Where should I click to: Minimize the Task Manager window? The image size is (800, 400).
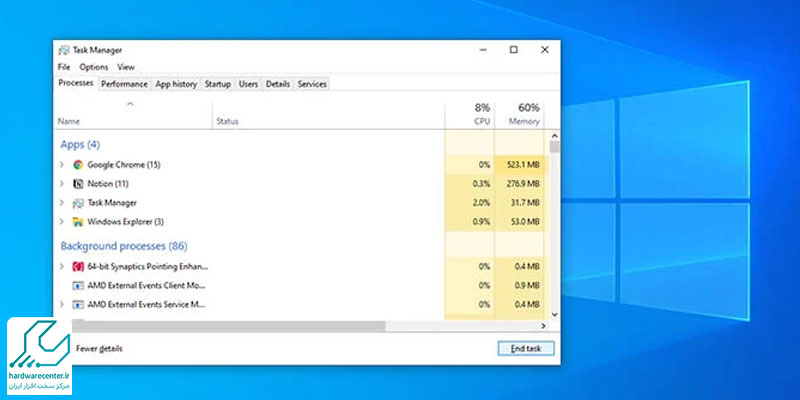coord(483,49)
